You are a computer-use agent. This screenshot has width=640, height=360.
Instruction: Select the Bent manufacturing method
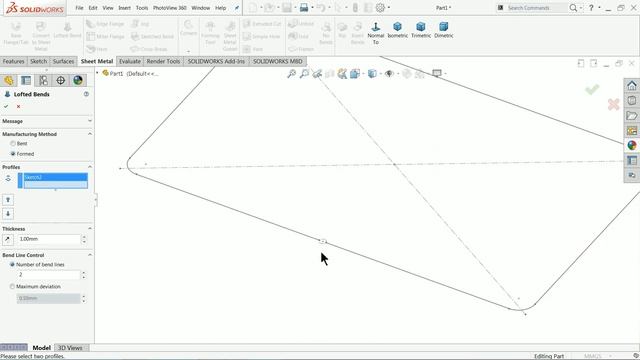pyautogui.click(x=13, y=144)
